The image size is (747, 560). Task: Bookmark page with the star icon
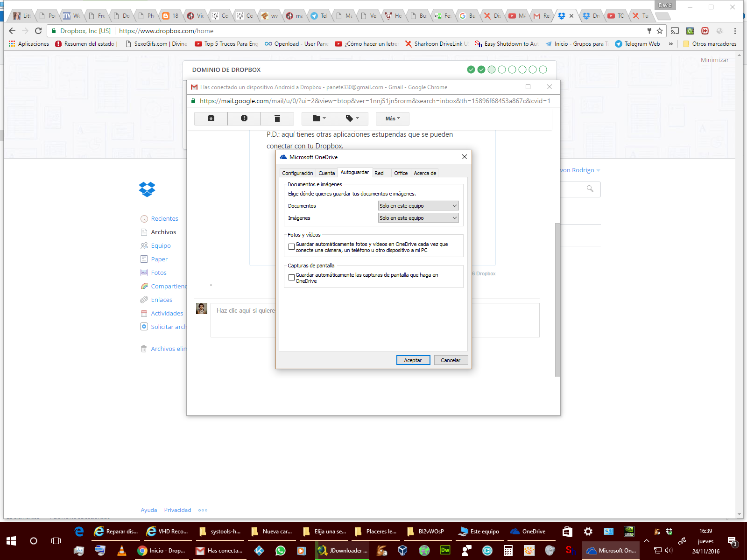point(660,31)
